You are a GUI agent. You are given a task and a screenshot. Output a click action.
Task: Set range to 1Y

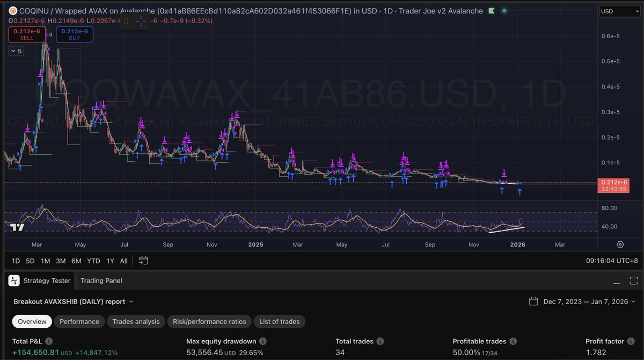(x=110, y=261)
